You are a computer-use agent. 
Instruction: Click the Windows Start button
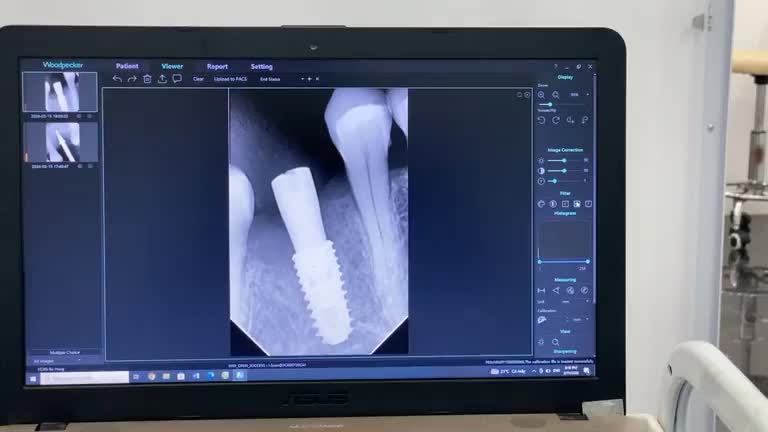[x=33, y=378]
